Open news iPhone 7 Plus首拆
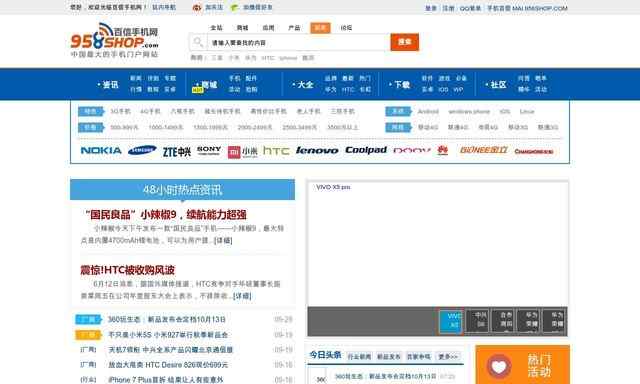The image size is (640, 384). (x=166, y=380)
